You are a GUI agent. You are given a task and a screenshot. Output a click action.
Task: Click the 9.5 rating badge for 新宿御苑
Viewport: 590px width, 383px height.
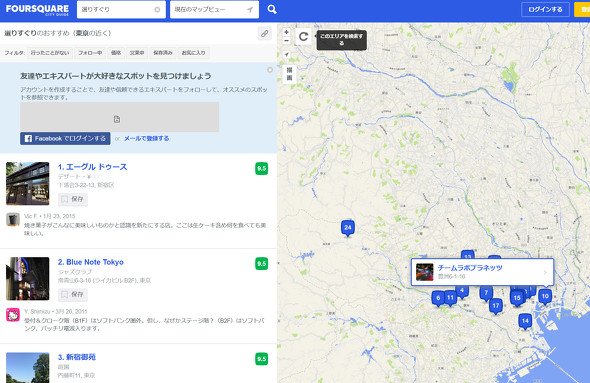262,359
